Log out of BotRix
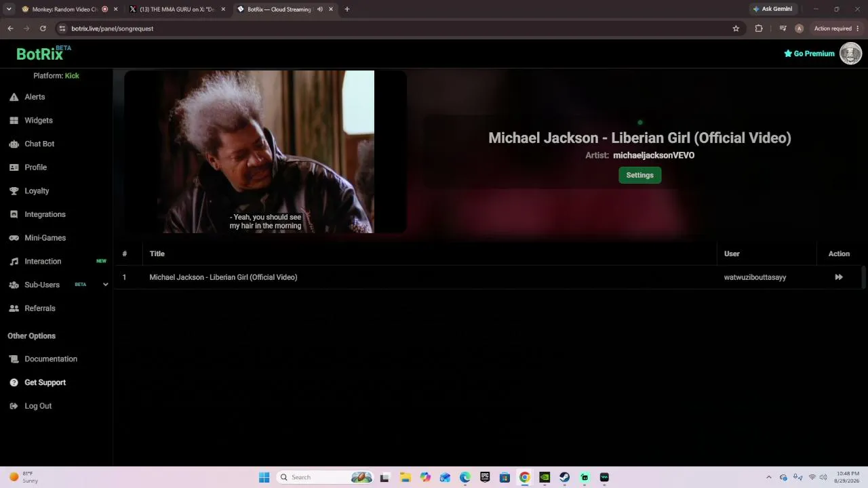Viewport: 868px width, 488px height. click(x=38, y=406)
